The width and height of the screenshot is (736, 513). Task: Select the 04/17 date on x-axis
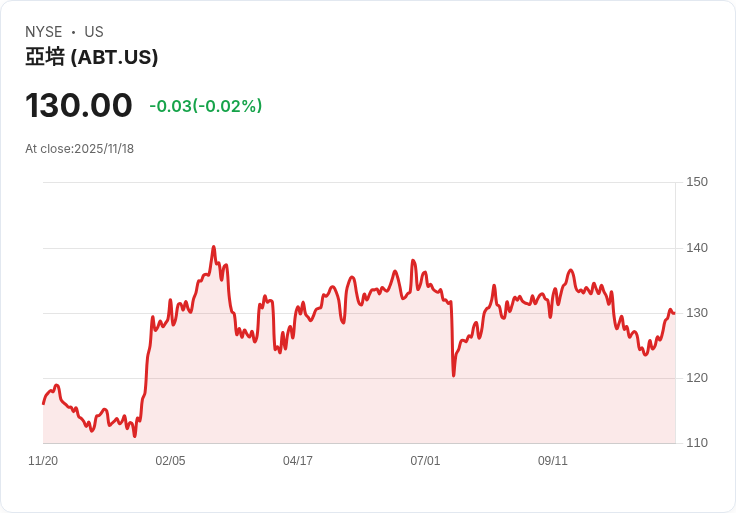coord(298,461)
